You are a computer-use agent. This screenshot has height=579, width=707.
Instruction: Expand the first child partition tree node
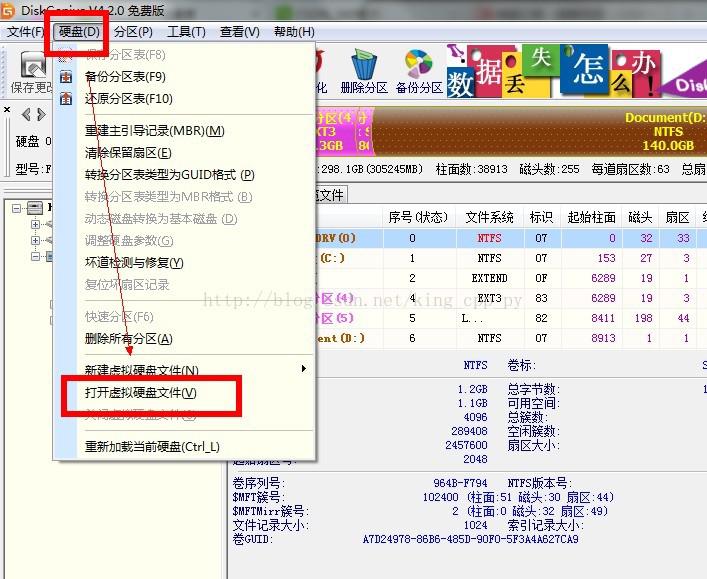(35, 224)
